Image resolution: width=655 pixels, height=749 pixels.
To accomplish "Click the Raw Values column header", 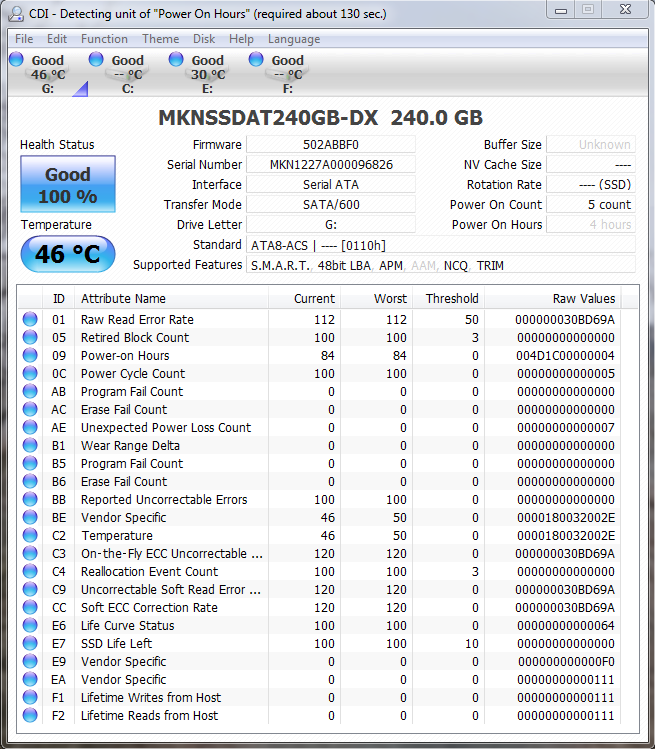I will coord(584,299).
